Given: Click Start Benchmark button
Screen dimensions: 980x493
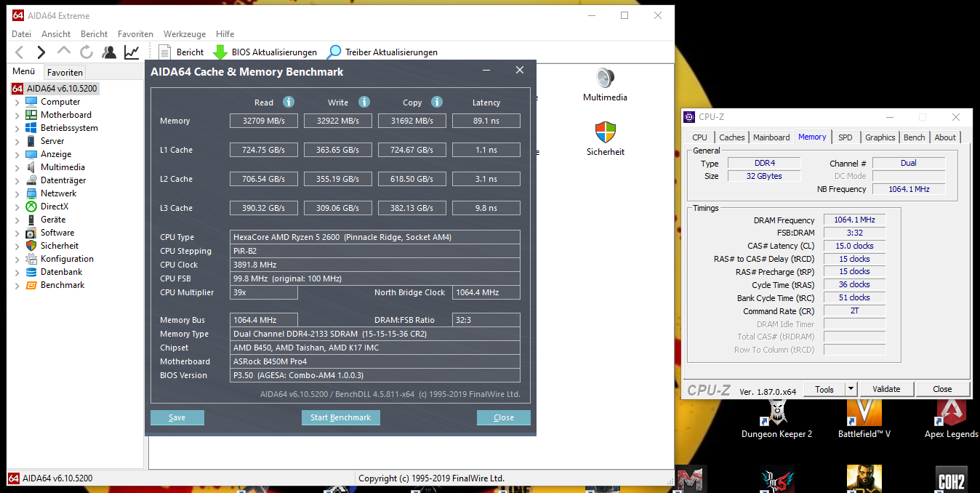Looking at the screenshot, I should coord(341,417).
